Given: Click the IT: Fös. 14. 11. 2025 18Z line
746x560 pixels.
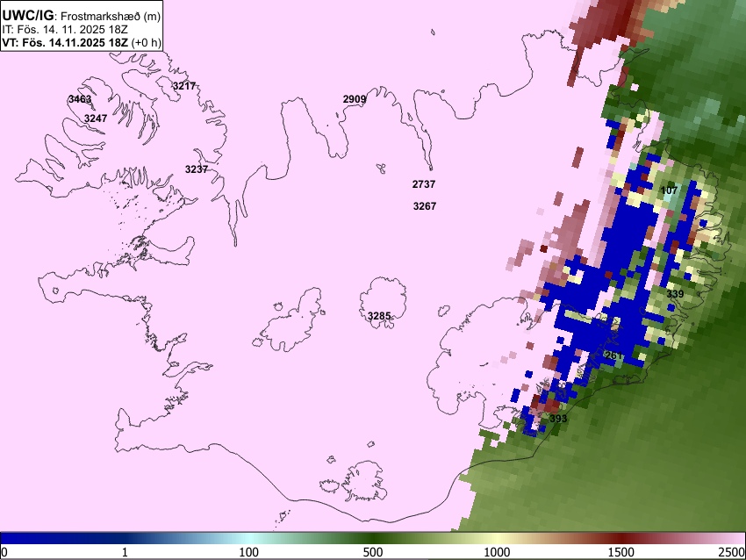Looking at the screenshot, I should click(x=65, y=30).
